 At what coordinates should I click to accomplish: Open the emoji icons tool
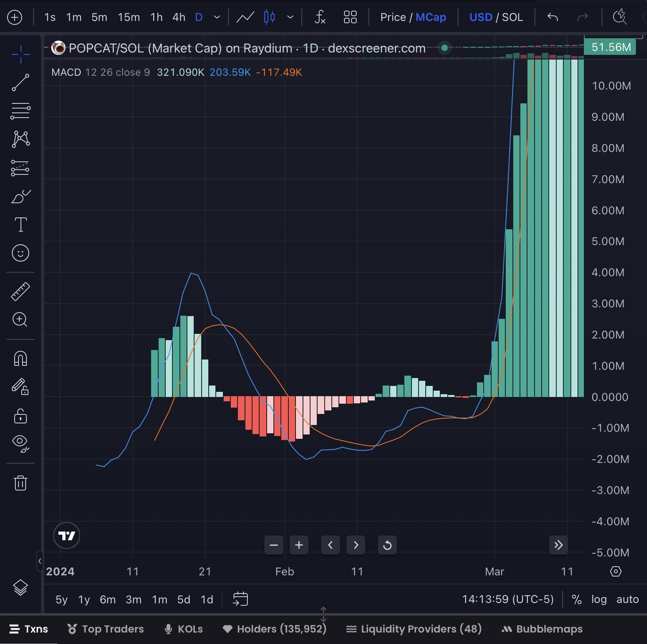coord(21,253)
